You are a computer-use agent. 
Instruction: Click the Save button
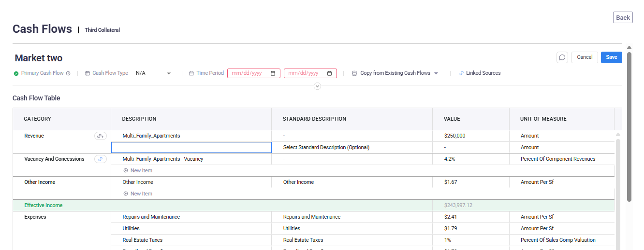(611, 57)
